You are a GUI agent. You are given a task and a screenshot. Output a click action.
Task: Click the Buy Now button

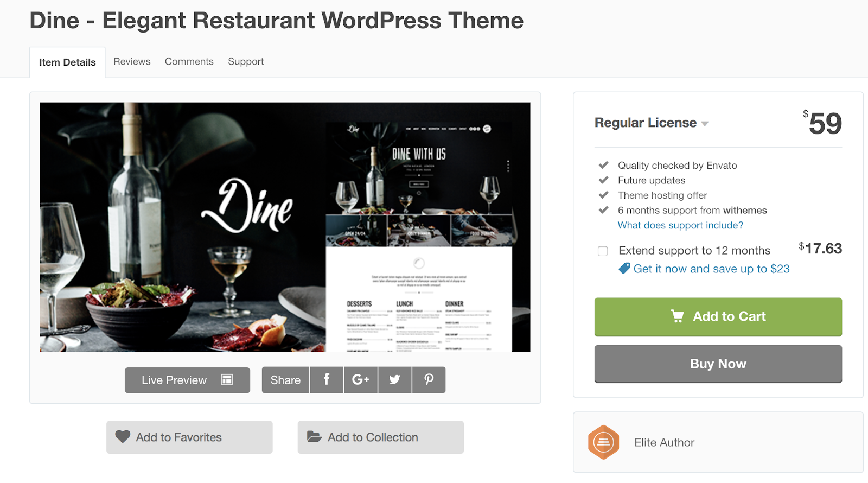718,364
